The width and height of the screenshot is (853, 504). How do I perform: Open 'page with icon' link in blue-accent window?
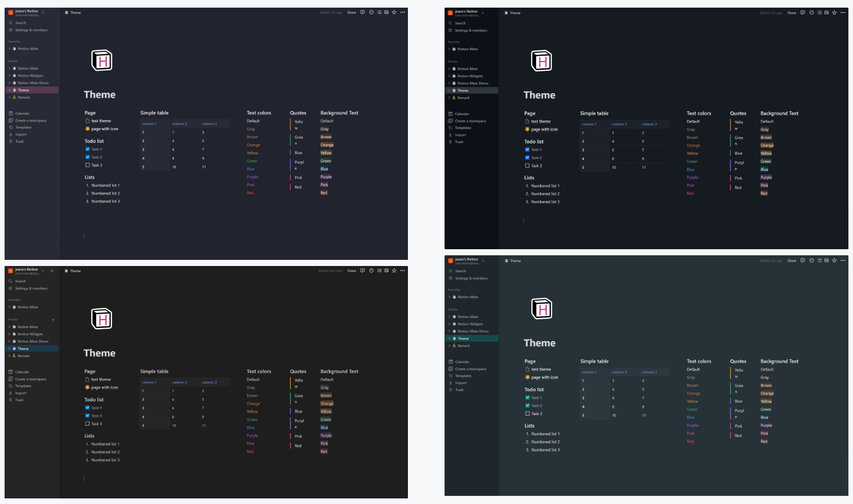104,388
